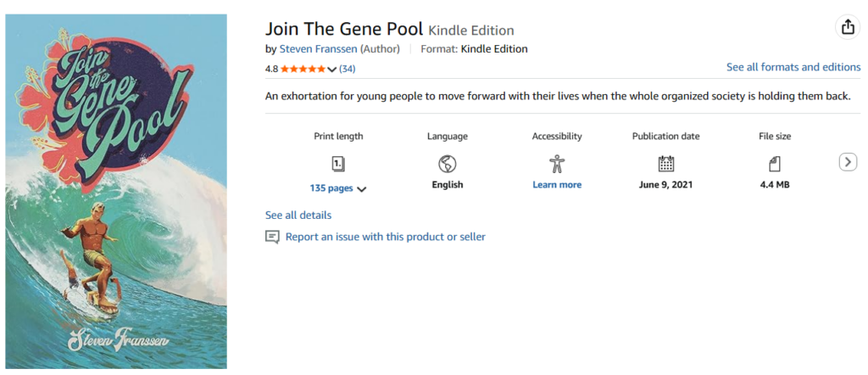Click Report an issue with this product
Screen dimensions: 868x375
pyautogui.click(x=385, y=237)
